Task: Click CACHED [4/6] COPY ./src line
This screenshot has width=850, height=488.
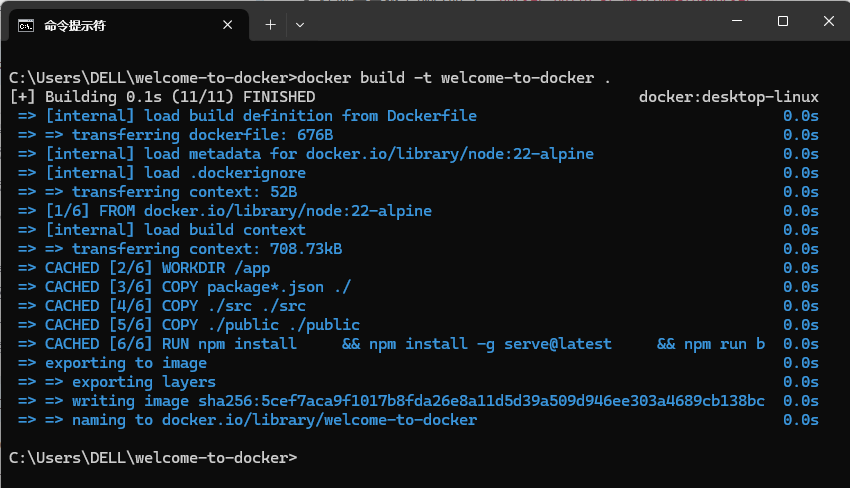Action: coord(162,306)
